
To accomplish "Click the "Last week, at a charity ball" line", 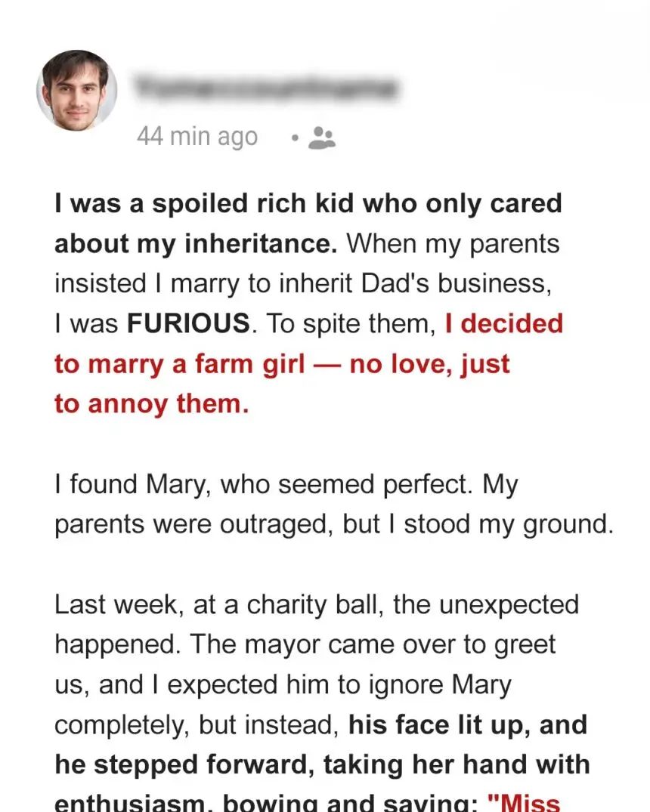I will (316, 604).
